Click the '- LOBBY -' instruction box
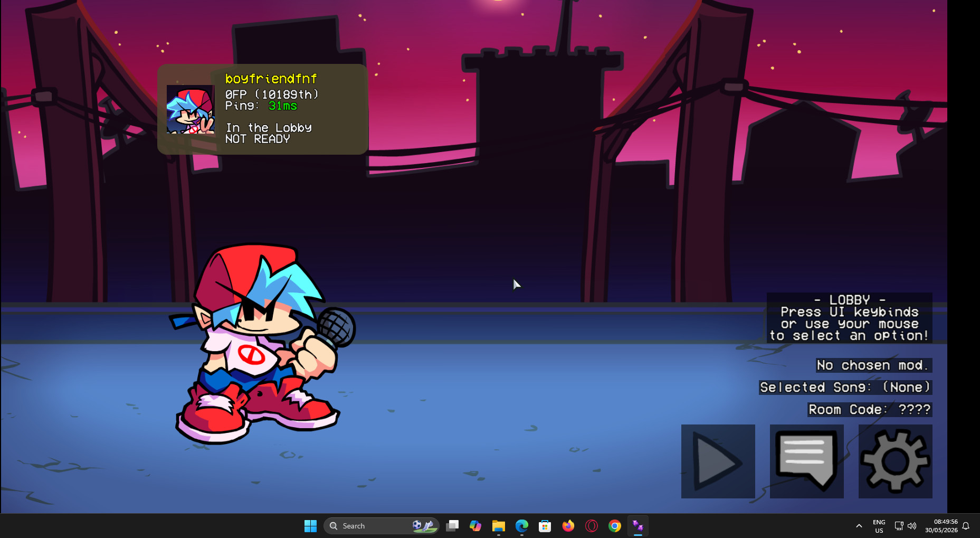This screenshot has height=538, width=980. point(849,318)
